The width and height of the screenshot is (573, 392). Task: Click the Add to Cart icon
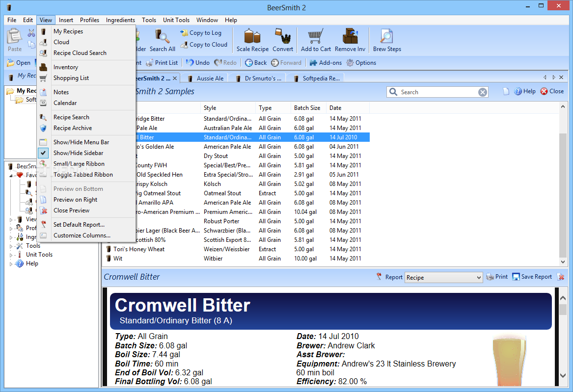[x=315, y=36]
